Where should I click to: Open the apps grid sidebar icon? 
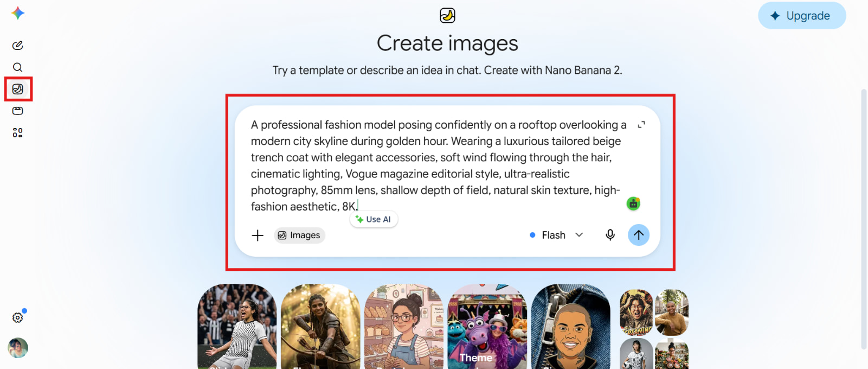point(18,132)
